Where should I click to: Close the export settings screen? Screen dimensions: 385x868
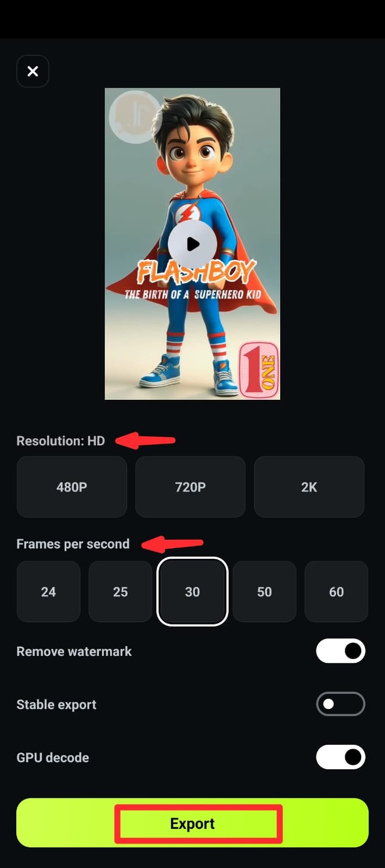click(x=33, y=71)
